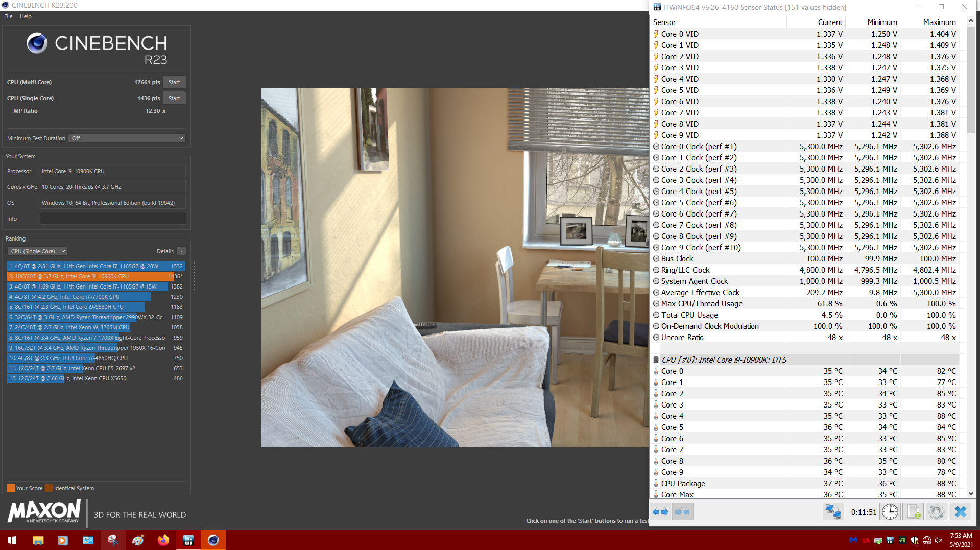Click the Info input field
Screen dimensions: 980x550
[x=113, y=219]
